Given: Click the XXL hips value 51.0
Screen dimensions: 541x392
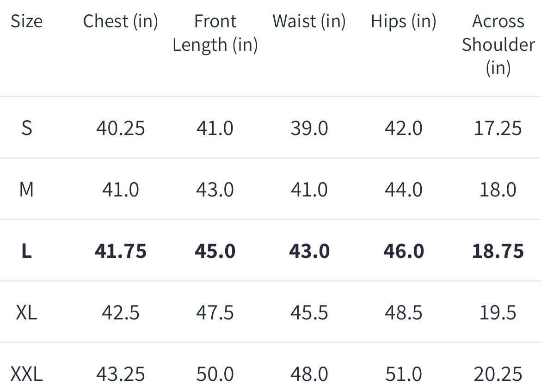Looking at the screenshot, I should point(403,374).
